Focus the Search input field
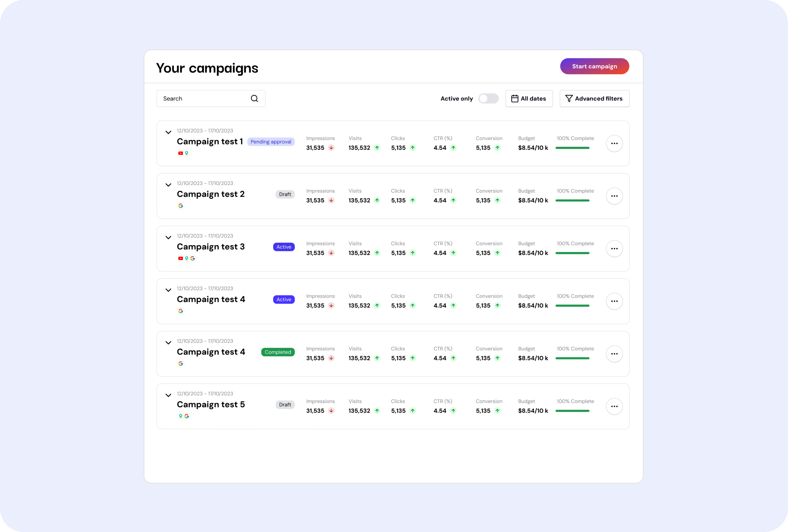 coord(210,98)
